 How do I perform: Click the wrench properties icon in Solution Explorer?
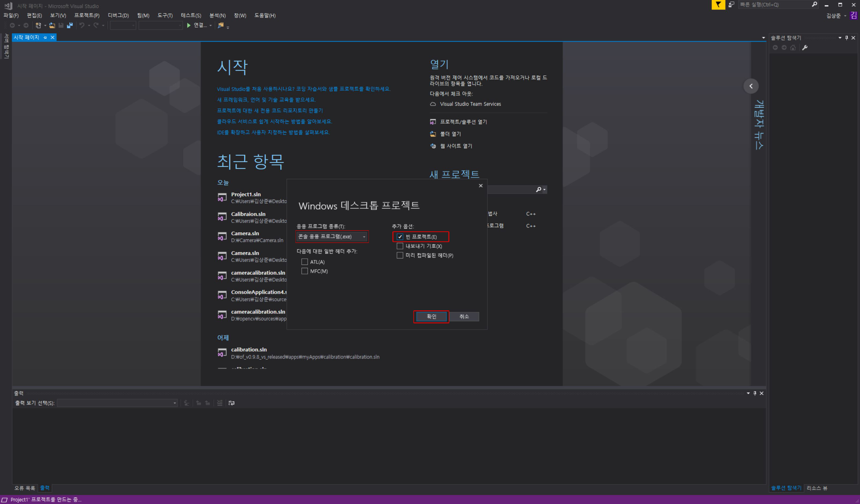[x=805, y=48]
